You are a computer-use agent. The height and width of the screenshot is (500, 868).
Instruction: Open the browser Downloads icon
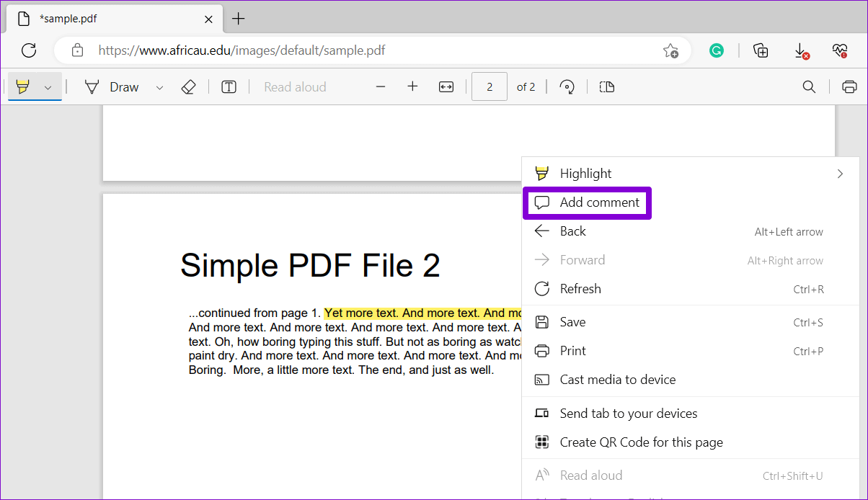800,50
